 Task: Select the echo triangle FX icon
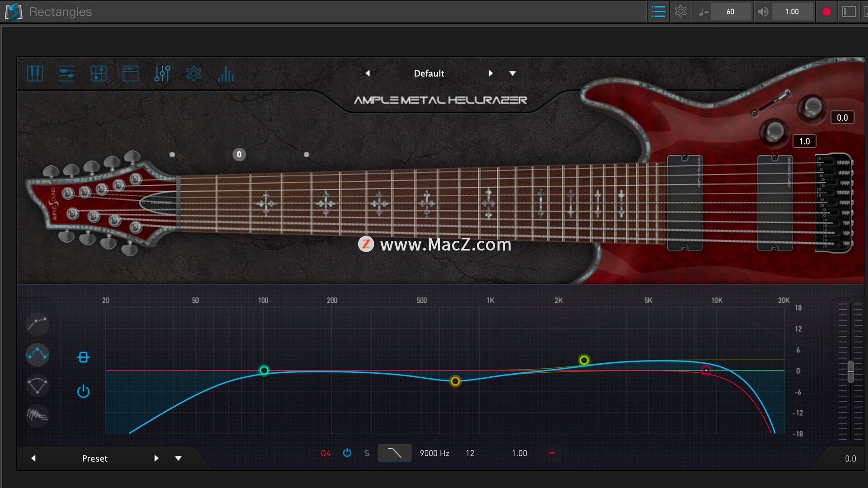[37, 385]
